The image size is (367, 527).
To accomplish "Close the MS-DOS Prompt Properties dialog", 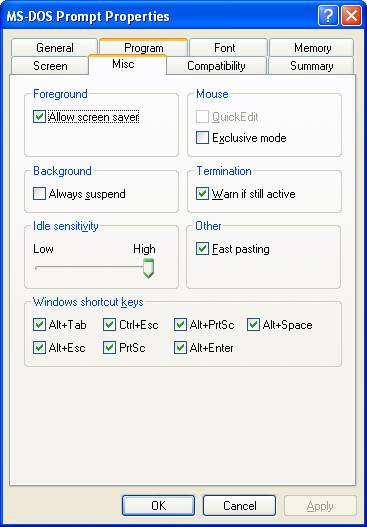I will (351, 16).
